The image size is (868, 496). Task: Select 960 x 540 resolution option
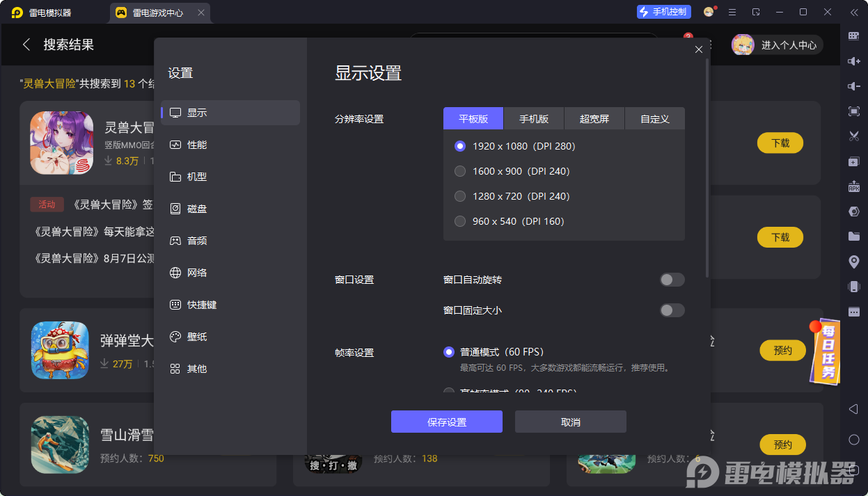459,221
